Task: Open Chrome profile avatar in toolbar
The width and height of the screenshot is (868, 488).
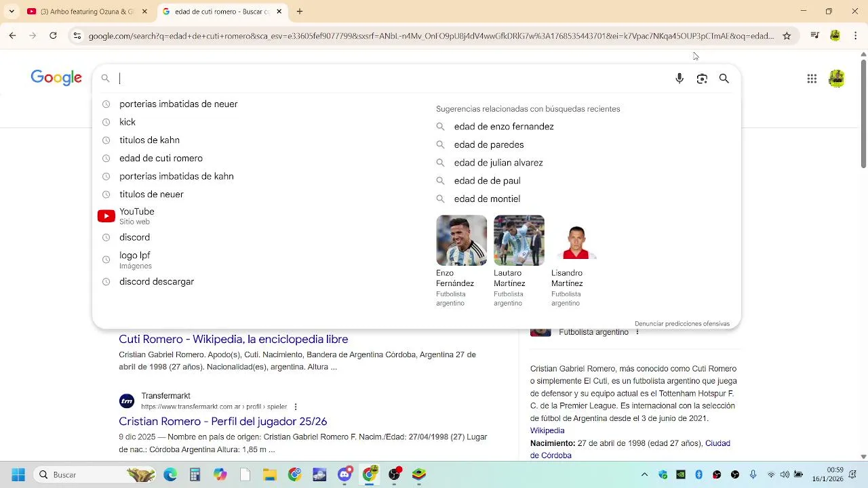Action: tap(835, 36)
